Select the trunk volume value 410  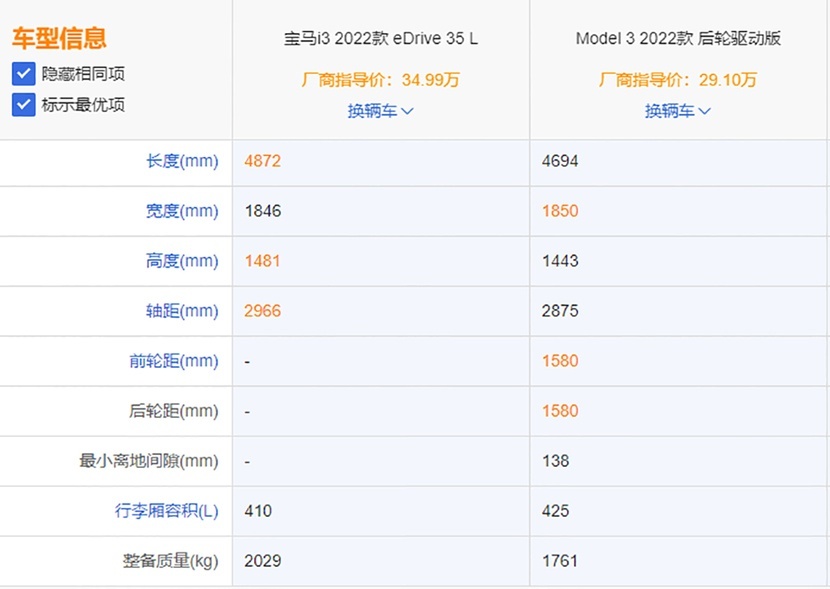click(258, 511)
